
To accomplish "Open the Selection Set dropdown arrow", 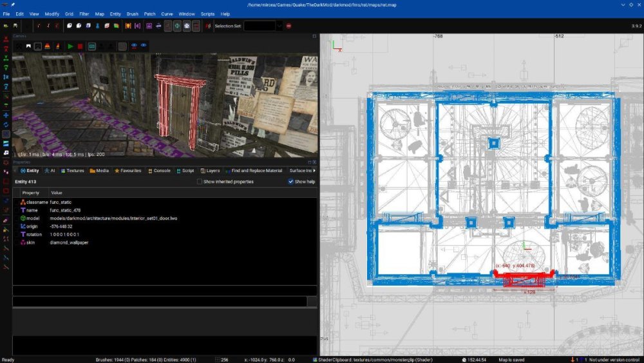I will tap(279, 26).
